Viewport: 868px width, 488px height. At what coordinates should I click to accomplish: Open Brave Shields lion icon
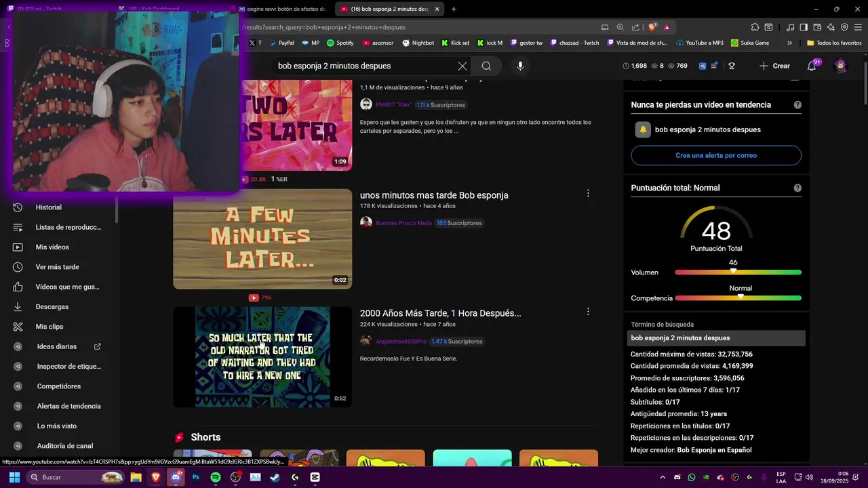(652, 27)
